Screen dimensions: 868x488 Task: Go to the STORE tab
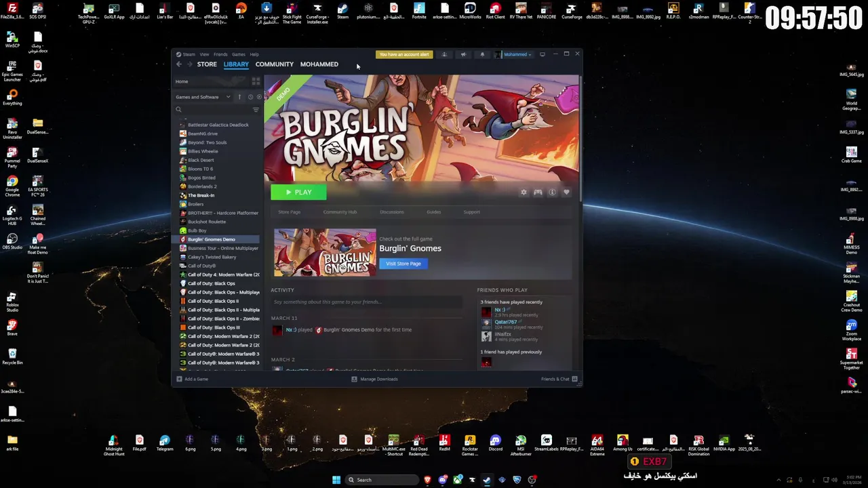coord(207,64)
